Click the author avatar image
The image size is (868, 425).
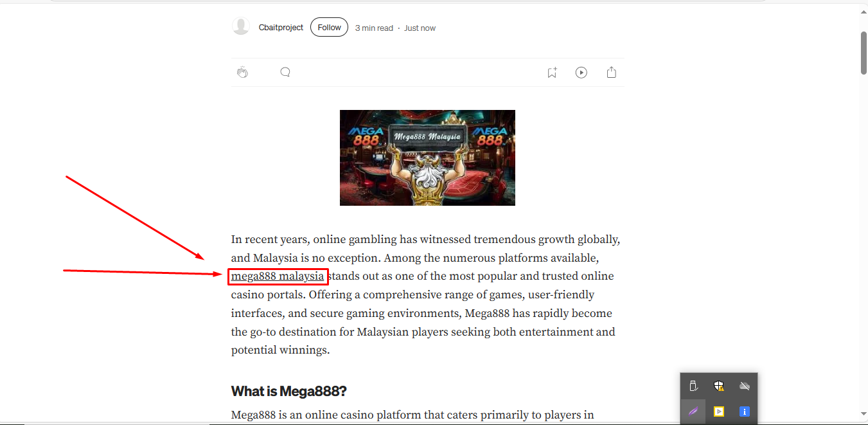(241, 26)
